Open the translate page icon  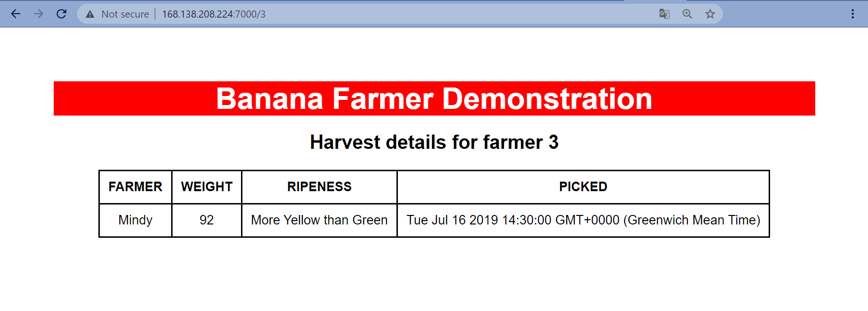coord(664,14)
